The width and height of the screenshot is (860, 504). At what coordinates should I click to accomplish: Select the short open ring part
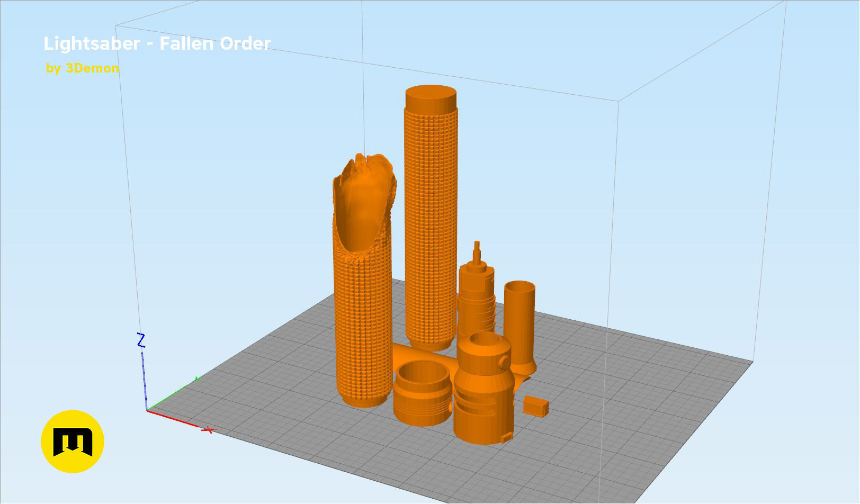422,393
